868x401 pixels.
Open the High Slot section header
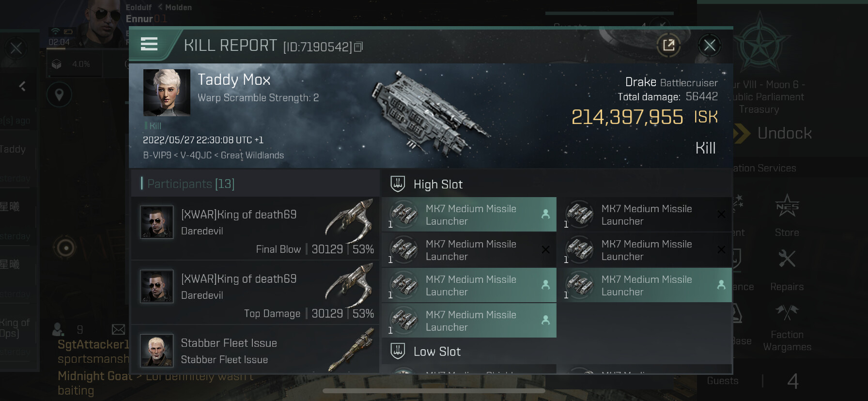(x=438, y=185)
